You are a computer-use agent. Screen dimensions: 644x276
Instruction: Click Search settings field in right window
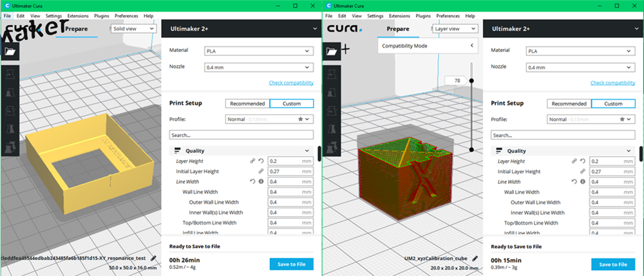[x=563, y=135]
